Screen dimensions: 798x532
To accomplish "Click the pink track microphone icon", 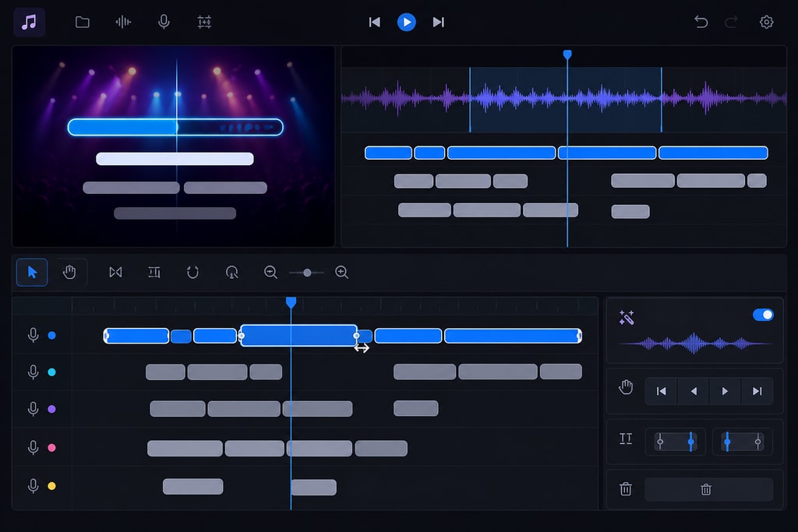I will tap(33, 448).
